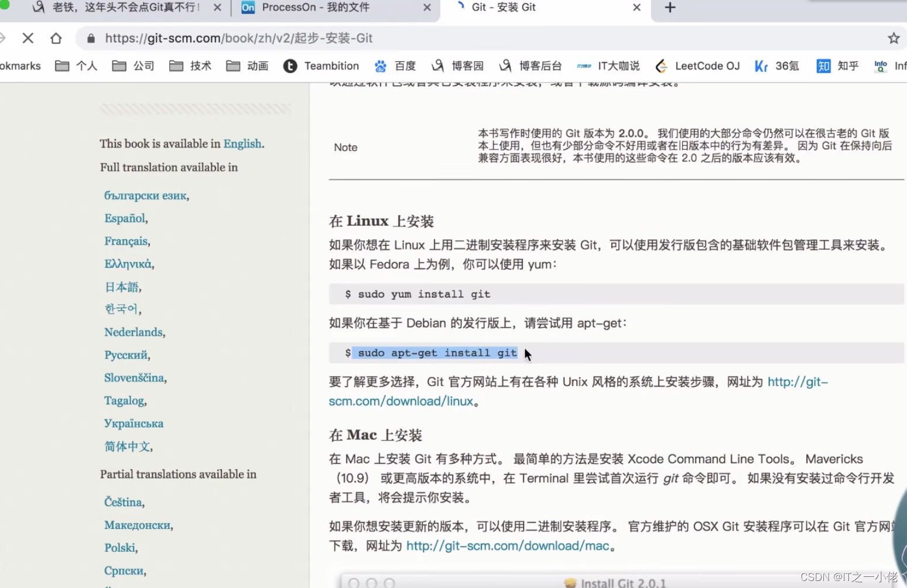Select Ελληνικά translation
Viewport: 907px width, 588px height.
tap(128, 264)
